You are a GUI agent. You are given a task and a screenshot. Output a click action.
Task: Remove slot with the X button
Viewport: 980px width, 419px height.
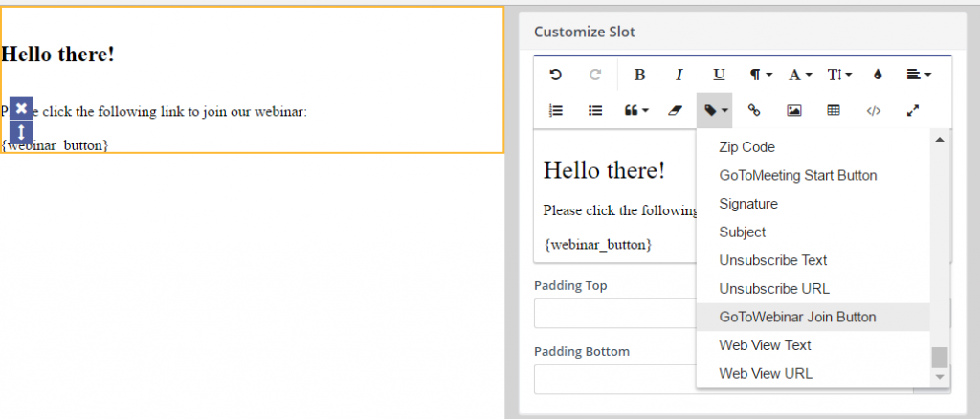coord(21,108)
